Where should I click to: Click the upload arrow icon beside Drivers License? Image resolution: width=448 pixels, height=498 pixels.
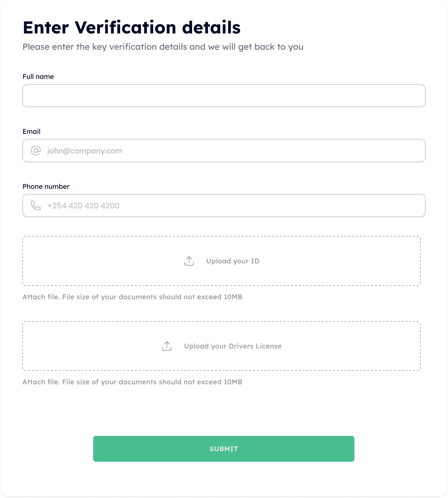167,346
